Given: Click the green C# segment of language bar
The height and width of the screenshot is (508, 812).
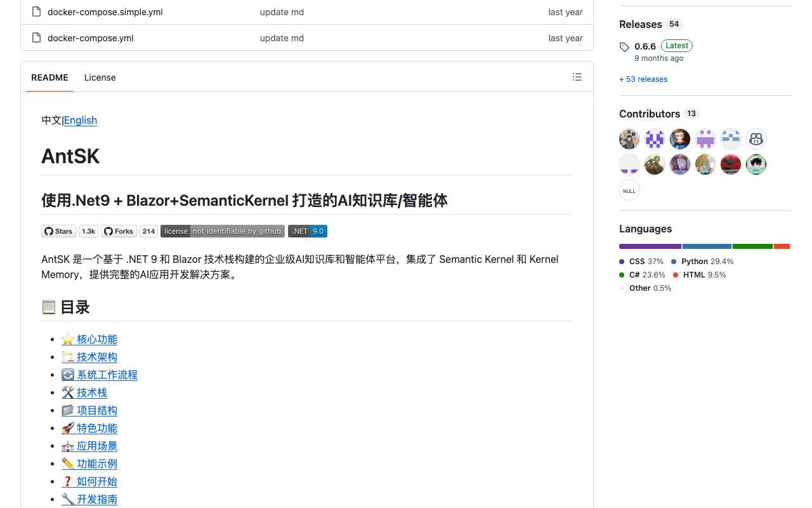Looking at the screenshot, I should pos(752,246).
